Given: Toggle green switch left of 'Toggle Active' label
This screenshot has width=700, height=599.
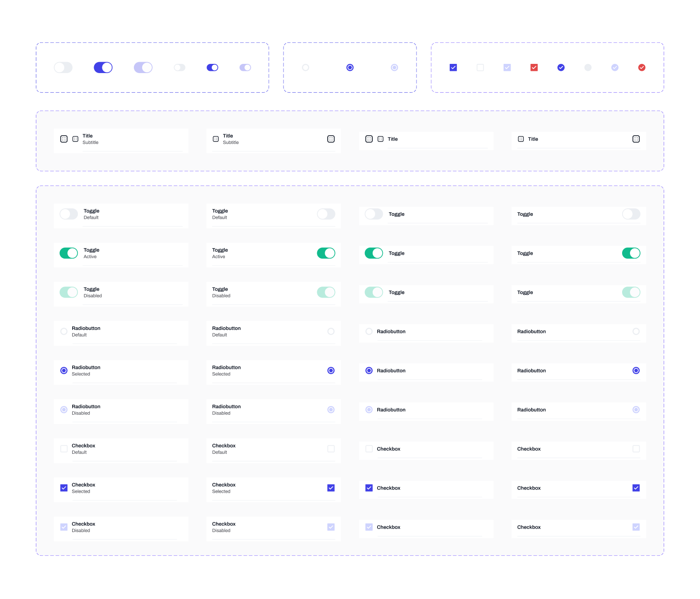Looking at the screenshot, I should coord(69,253).
